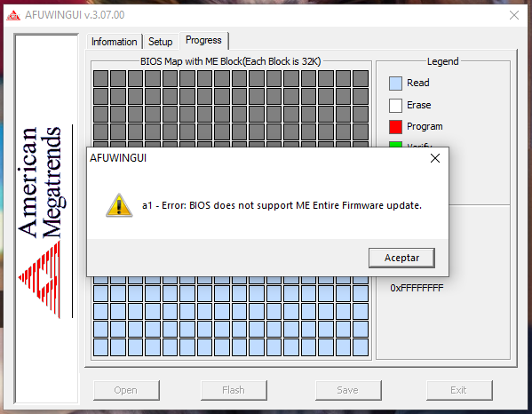Click the Exit button

[458, 390]
